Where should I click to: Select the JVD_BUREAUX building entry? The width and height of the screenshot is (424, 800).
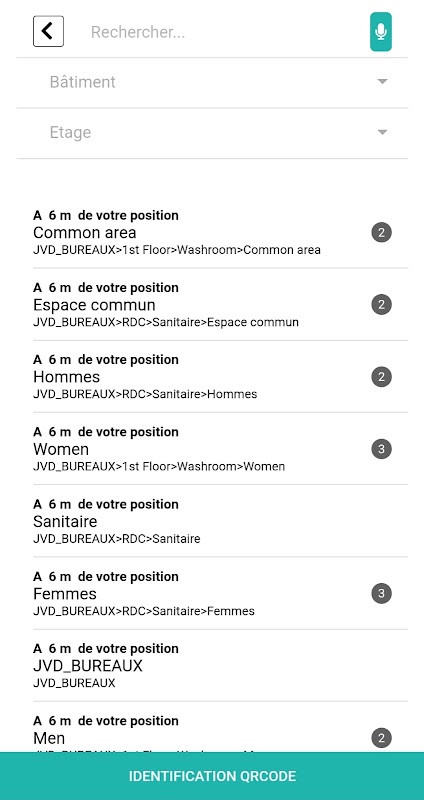point(212,666)
